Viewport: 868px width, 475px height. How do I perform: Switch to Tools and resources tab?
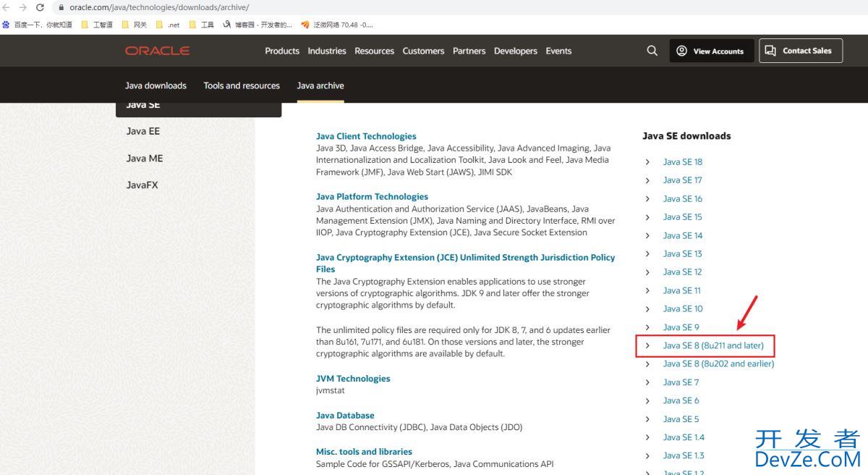[x=242, y=85]
